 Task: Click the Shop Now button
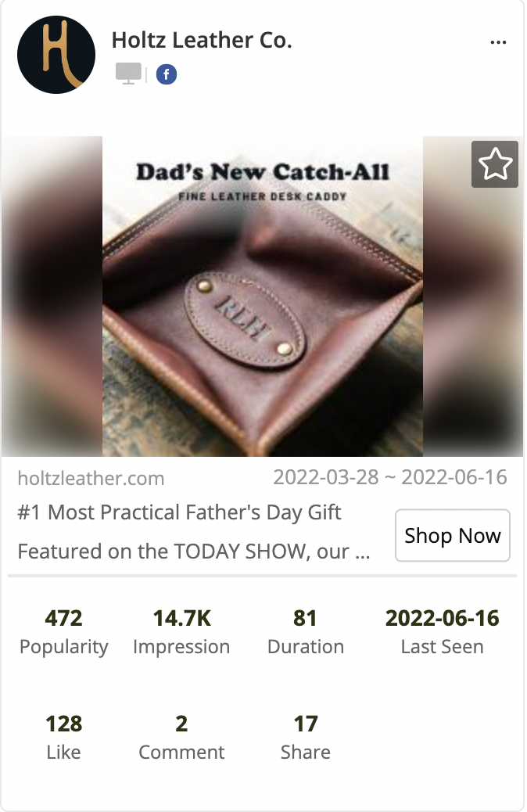(x=453, y=535)
